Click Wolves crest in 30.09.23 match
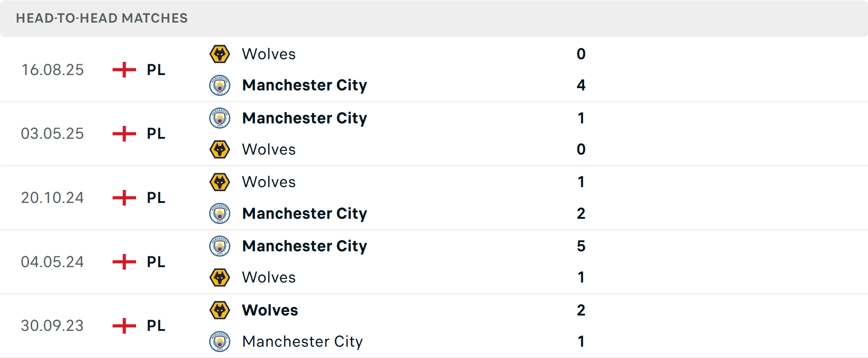868x358 pixels. (x=220, y=311)
